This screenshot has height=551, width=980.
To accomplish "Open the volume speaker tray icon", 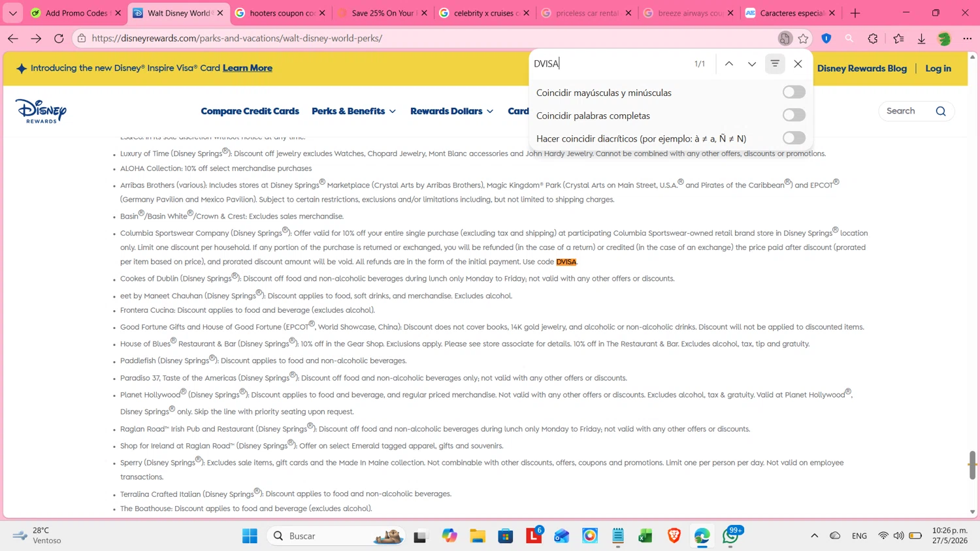I will pos(899,536).
